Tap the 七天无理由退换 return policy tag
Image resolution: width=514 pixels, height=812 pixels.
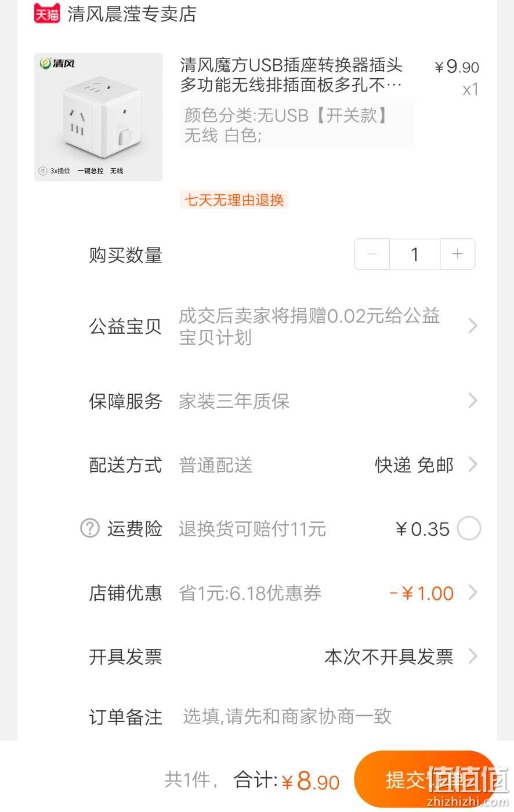234,200
